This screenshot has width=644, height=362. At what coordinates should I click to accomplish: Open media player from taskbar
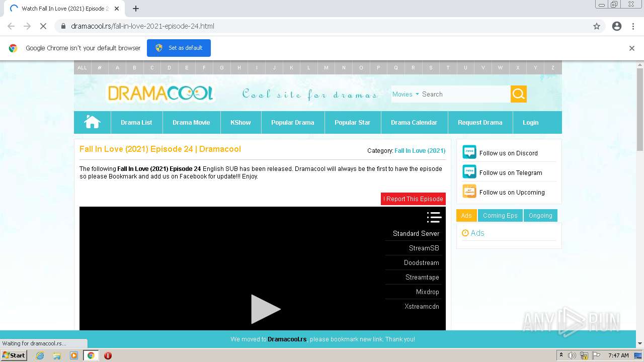(74, 355)
